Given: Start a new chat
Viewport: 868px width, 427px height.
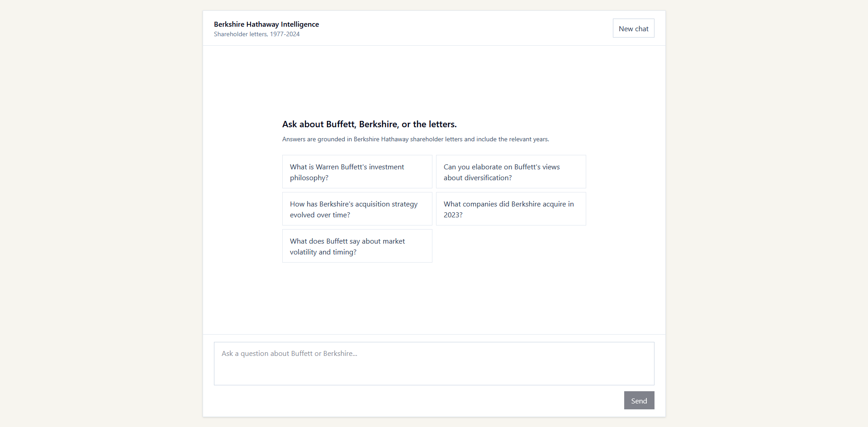Looking at the screenshot, I should 633,28.
